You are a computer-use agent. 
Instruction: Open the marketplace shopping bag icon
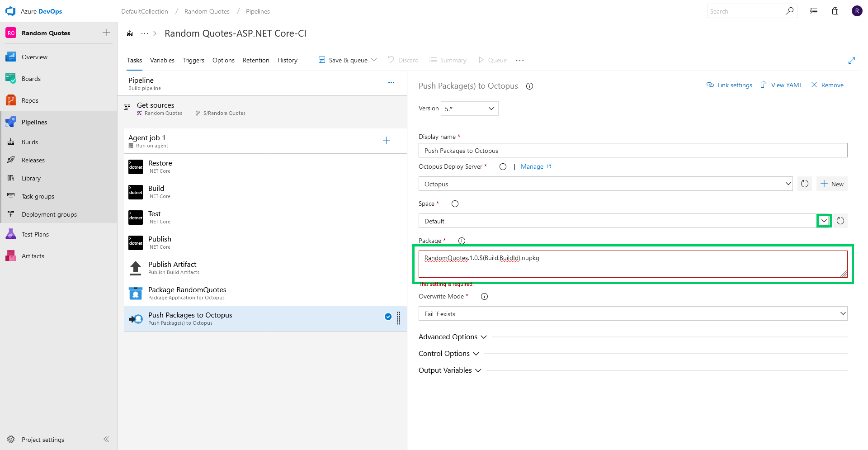pos(835,11)
